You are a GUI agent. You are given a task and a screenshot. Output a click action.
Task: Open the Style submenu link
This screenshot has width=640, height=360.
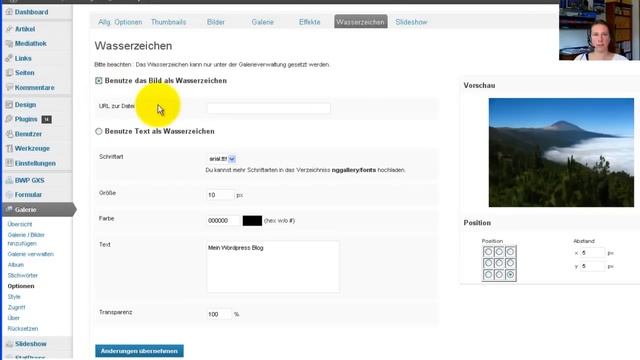[14, 297]
